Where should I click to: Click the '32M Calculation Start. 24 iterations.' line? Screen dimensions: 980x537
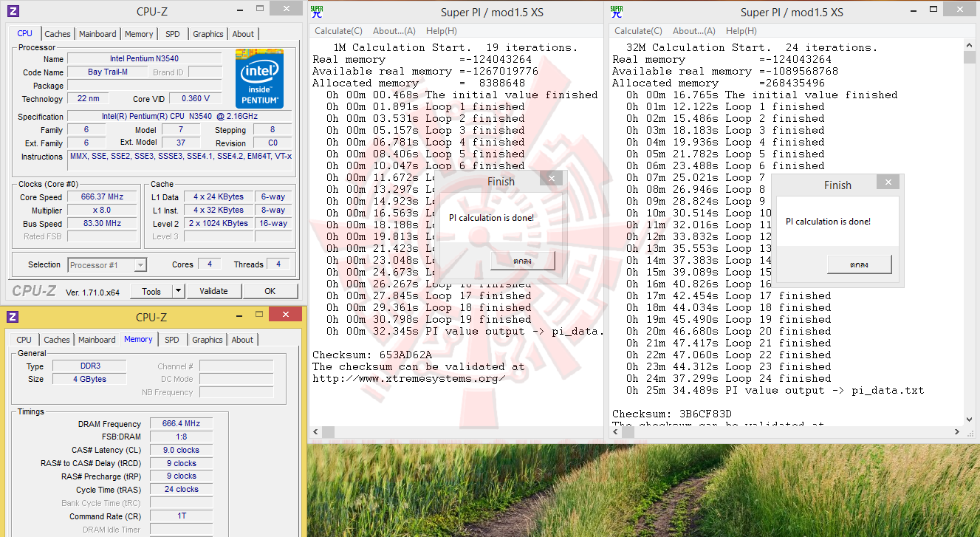[x=752, y=48]
